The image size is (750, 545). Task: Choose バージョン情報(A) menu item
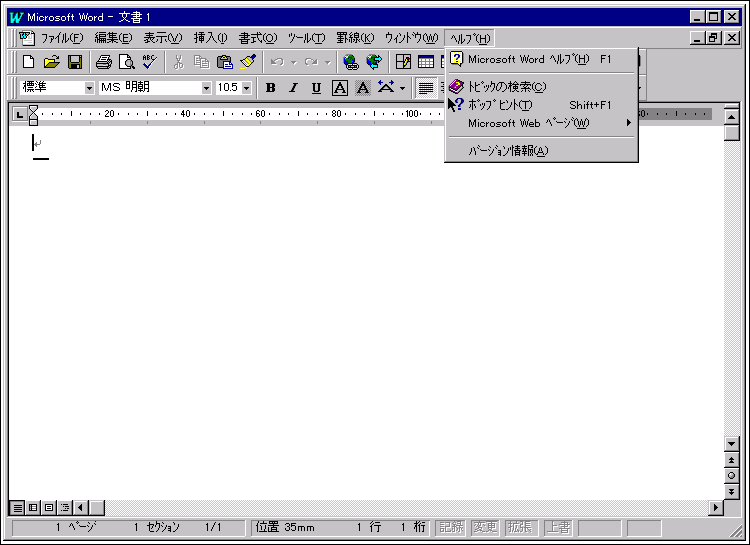541,151
